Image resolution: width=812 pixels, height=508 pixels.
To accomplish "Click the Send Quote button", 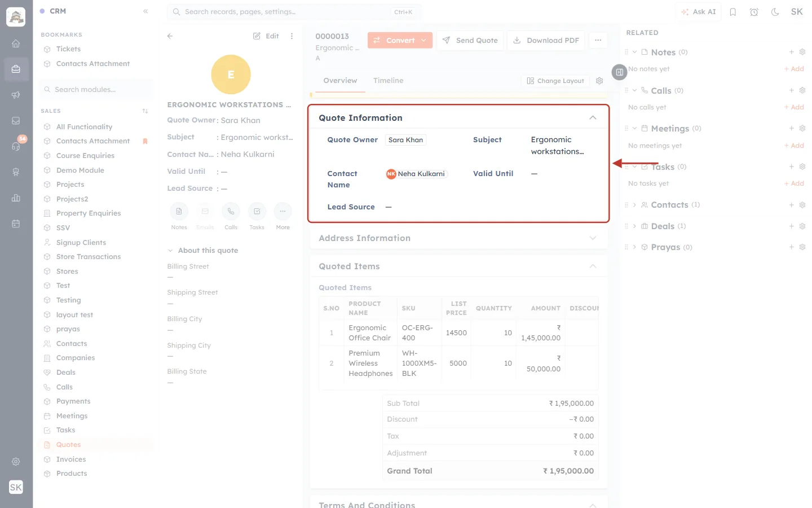I will (470, 41).
